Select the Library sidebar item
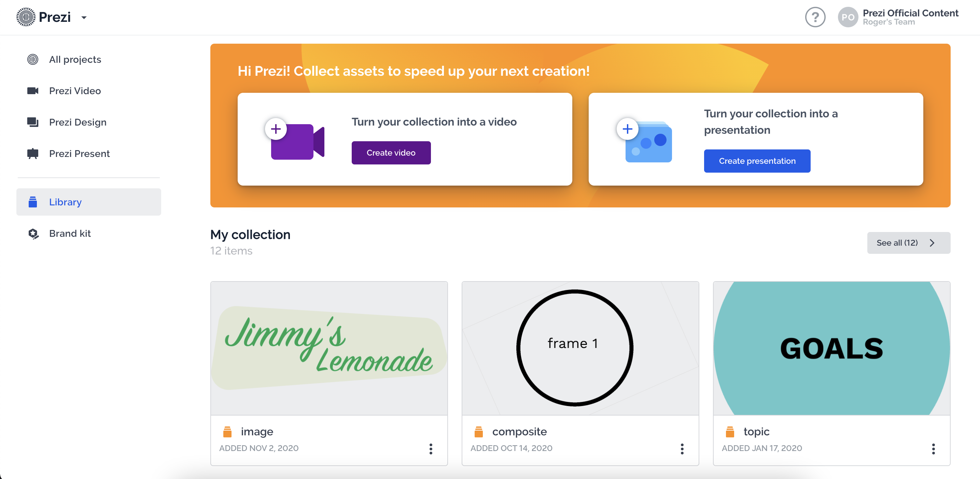980x479 pixels. click(89, 202)
